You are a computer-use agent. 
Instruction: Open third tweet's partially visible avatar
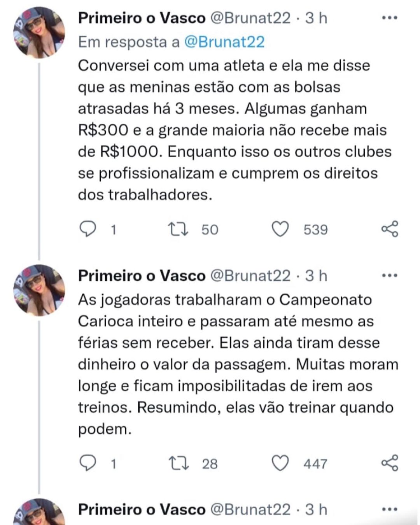39,513
